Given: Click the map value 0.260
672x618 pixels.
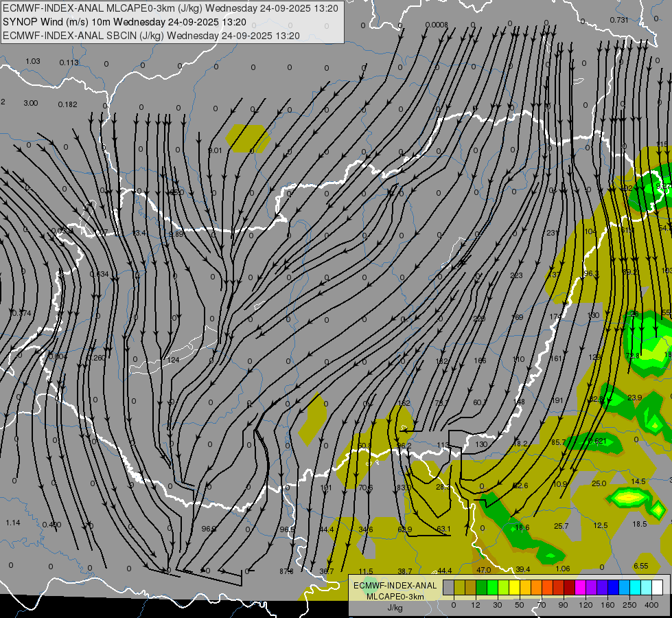Looking at the screenshot, I should click(96, 358).
